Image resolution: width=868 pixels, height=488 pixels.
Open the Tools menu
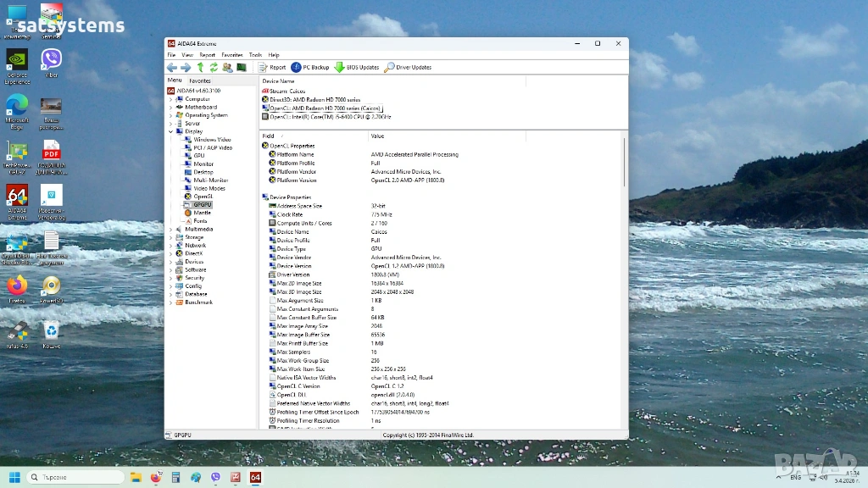coord(254,55)
